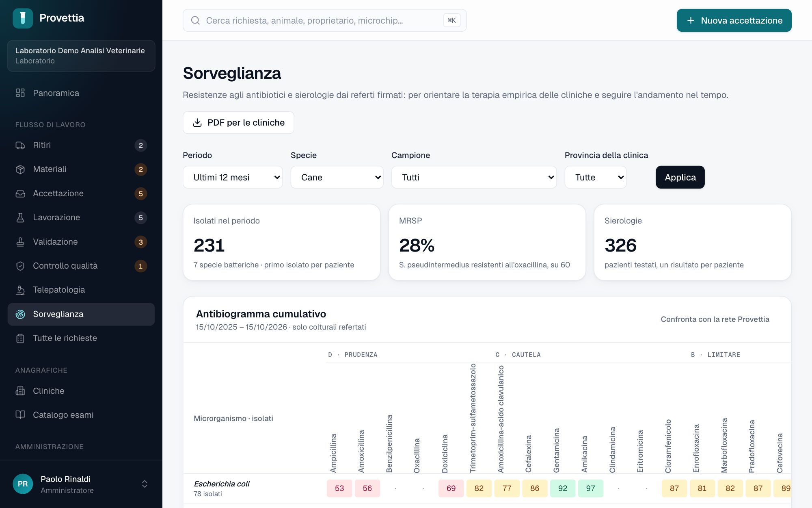
Task: Click the Ritiri truck icon
Action: point(20,145)
